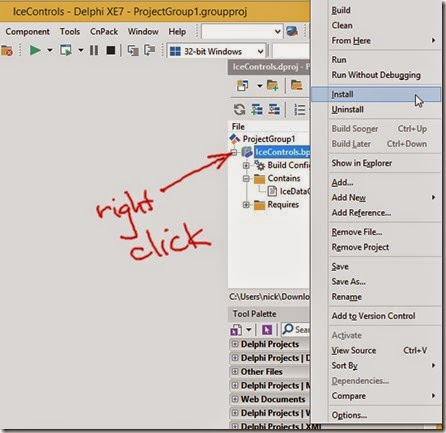
Task: Click the Pause toolbar button
Action: 94,51
